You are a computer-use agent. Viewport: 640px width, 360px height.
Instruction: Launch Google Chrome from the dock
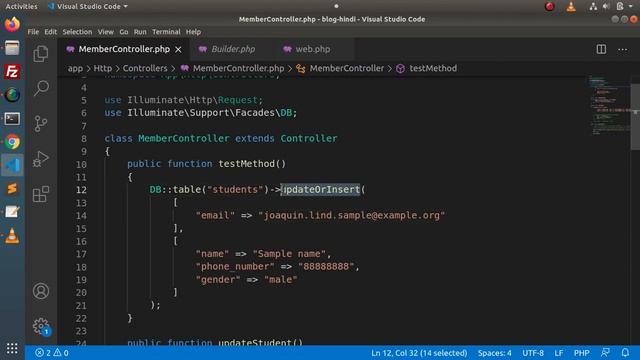pyautogui.click(x=12, y=142)
